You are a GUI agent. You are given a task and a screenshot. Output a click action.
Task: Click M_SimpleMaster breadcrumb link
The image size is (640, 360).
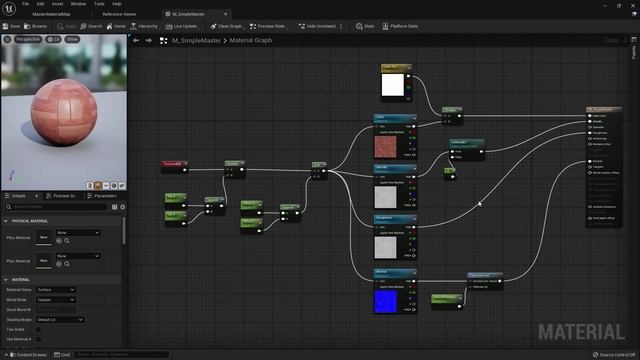point(196,40)
